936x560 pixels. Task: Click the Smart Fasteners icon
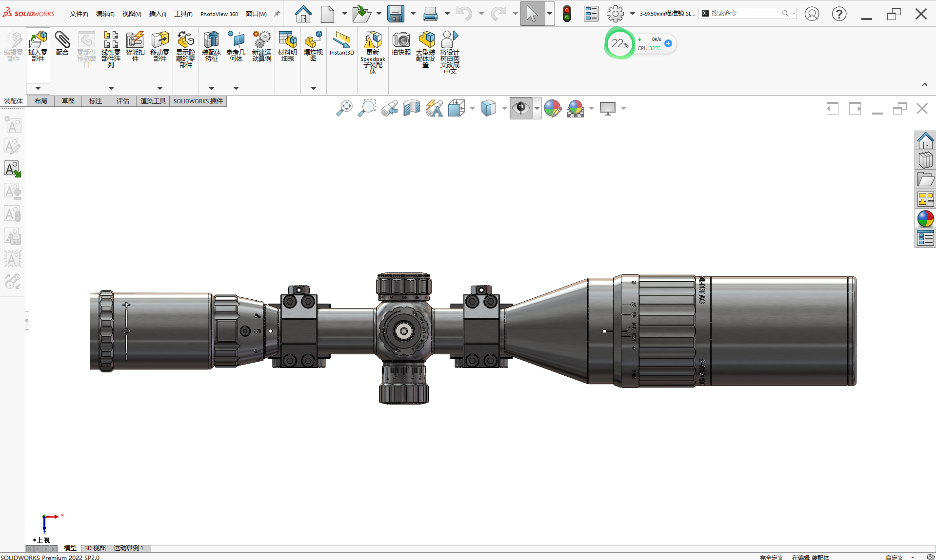click(135, 46)
